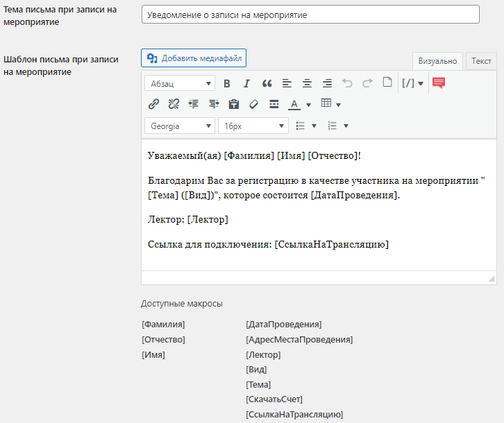This screenshot has height=423, width=504.
Task: Click the paste as text clipboard icon
Action: coord(234,104)
